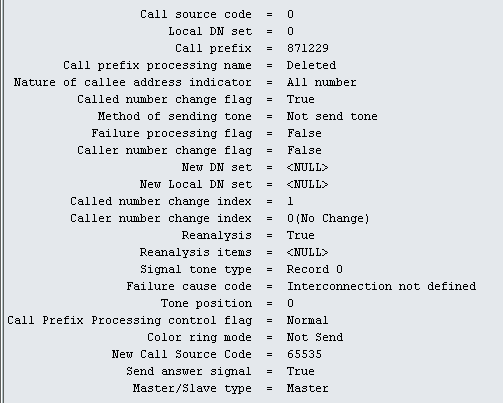
Task: Click 'False' beside Failure processing flag
Action: 304,133
